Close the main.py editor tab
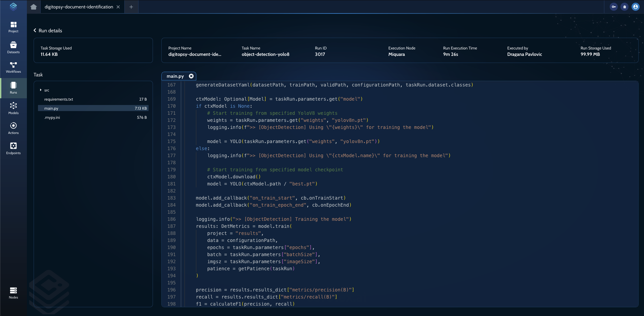Viewport: 644px width, 316px height. (191, 76)
